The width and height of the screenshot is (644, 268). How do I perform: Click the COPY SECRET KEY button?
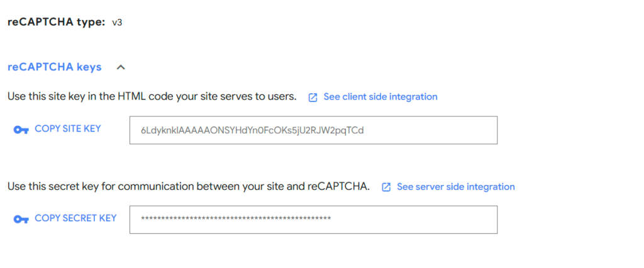(x=75, y=218)
